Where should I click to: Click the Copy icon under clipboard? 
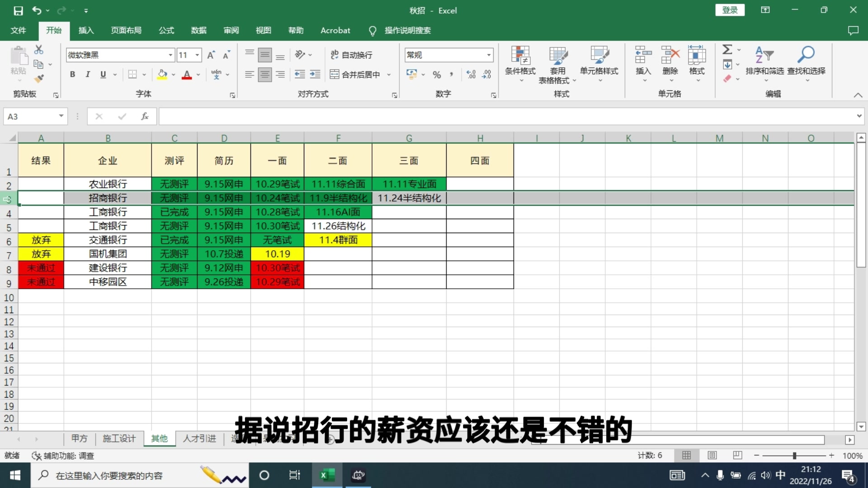tap(39, 65)
